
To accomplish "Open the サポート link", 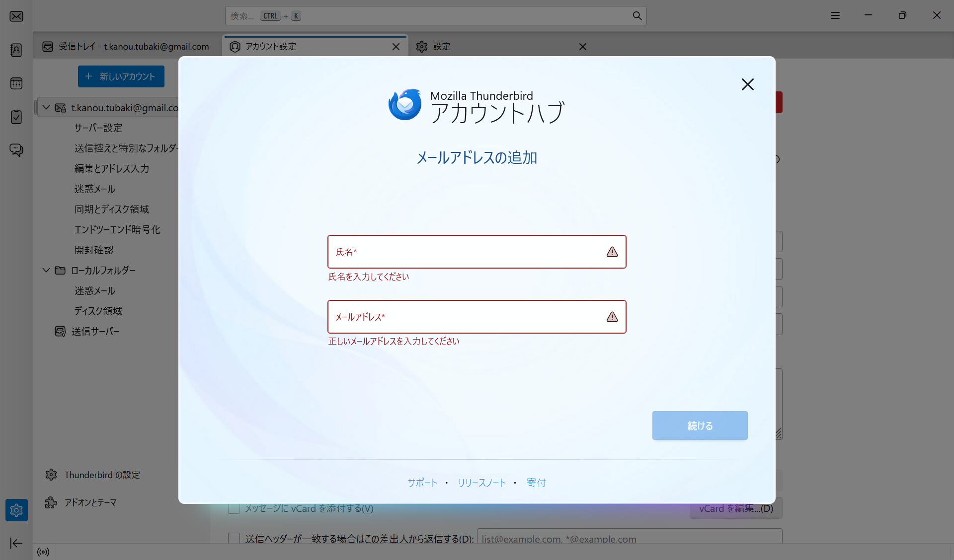I will click(x=422, y=483).
